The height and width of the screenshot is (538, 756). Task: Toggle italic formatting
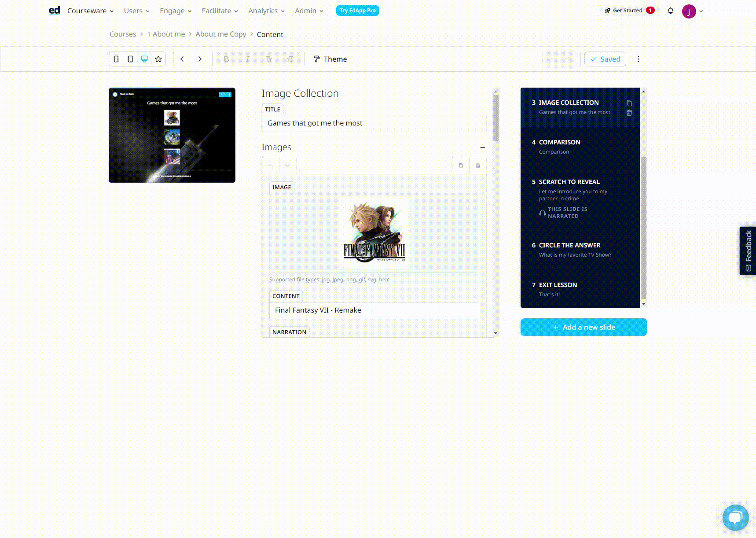[x=248, y=59]
